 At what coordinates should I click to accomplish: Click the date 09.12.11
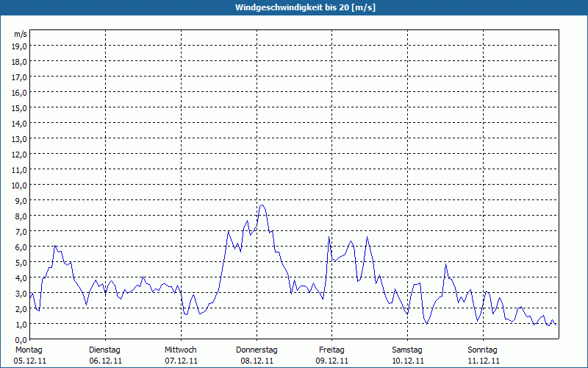click(x=332, y=361)
